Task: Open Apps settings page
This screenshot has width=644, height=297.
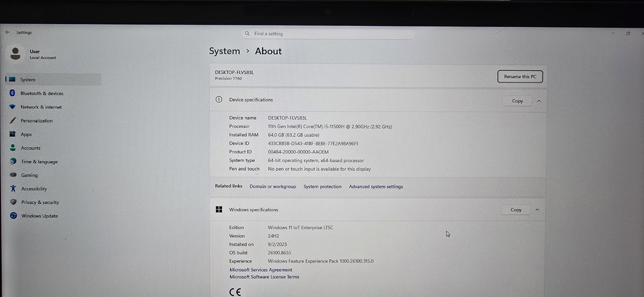Action: (x=26, y=134)
